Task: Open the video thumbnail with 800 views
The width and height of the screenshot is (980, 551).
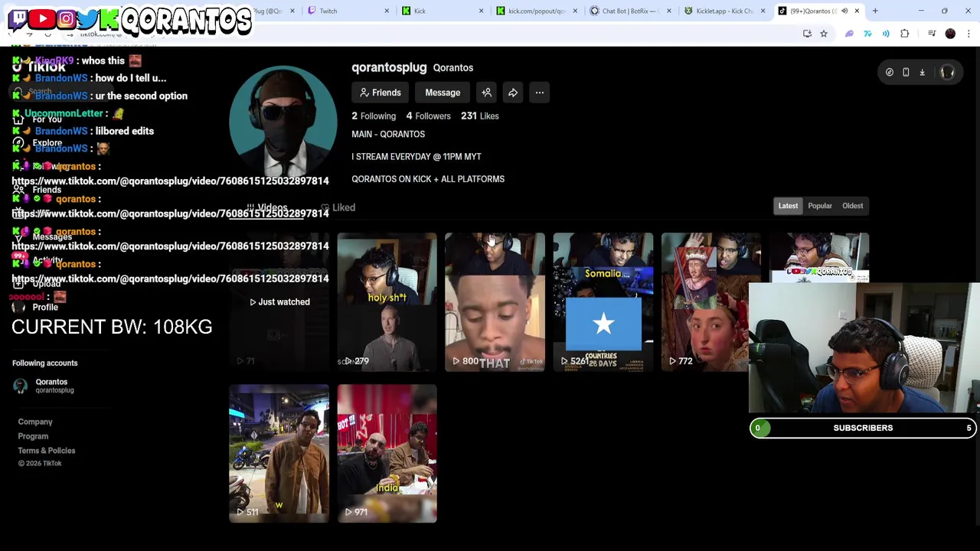Action: pos(495,302)
